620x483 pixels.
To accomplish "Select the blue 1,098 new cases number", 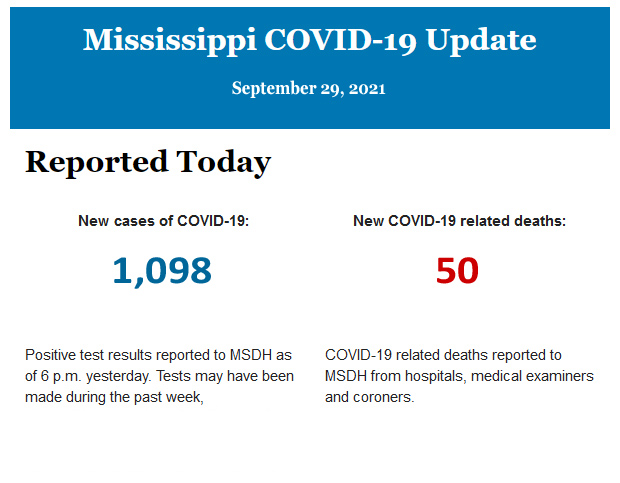I will pos(162,270).
